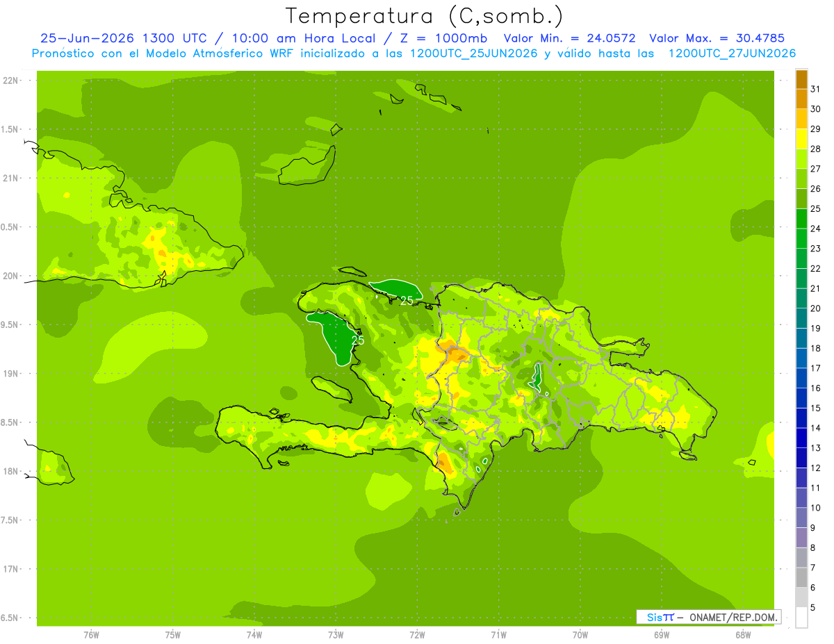Click the 72W longitude axis label

(x=417, y=634)
